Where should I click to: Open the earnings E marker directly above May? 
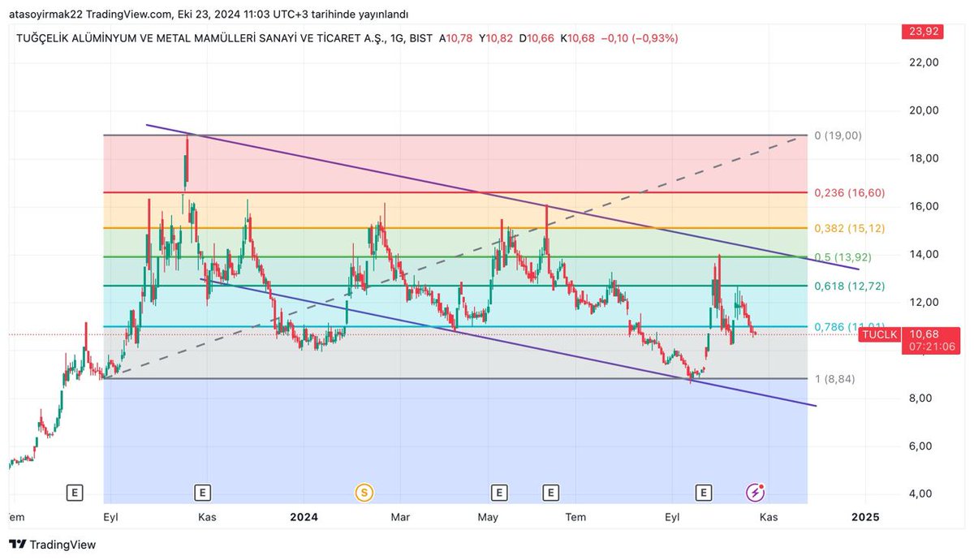pyautogui.click(x=499, y=492)
